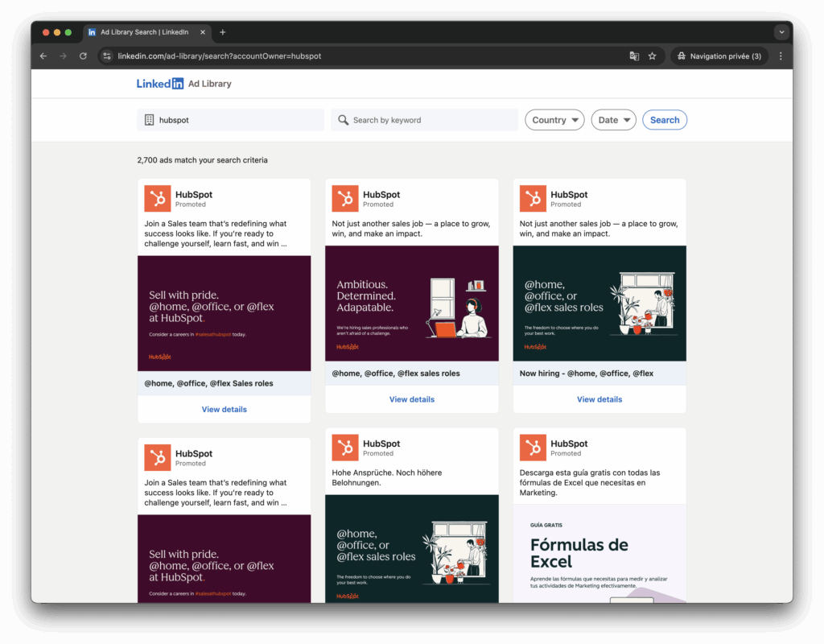Image resolution: width=824 pixels, height=644 pixels.
Task: Click the LinkedIn logo in the header
Action: pyautogui.click(x=160, y=84)
